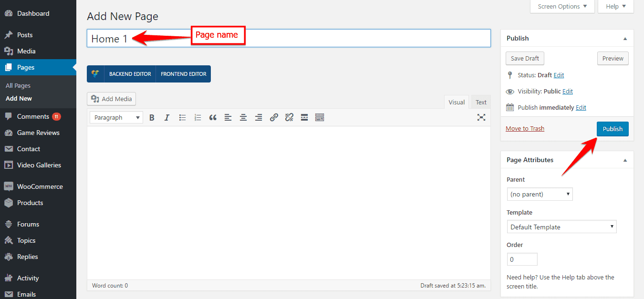Screen dimensions: 644x299
Task: Apply italic formatting
Action: 167,117
